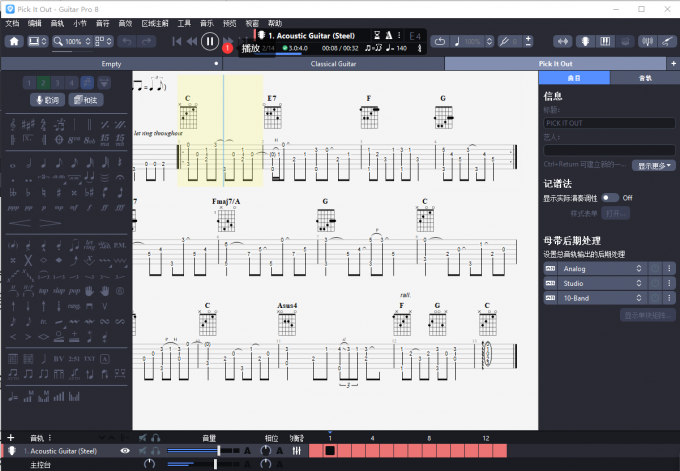Pause playback with the pause button
Viewport: 680px width, 471px height.
209,41
